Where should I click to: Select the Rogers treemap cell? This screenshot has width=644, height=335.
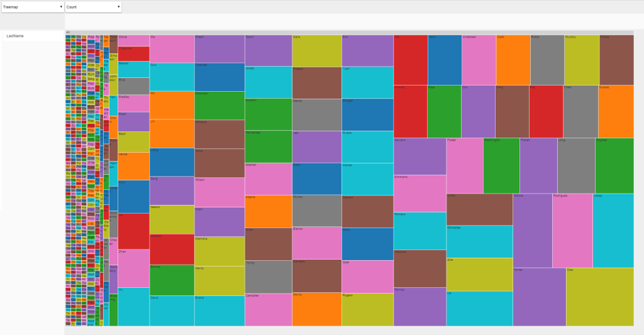click(x=367, y=309)
